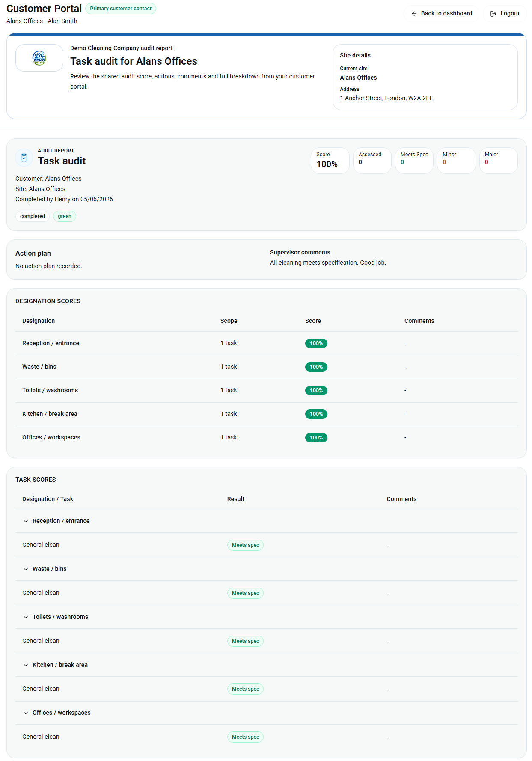This screenshot has width=532, height=761.
Task: Select the Minor count card
Action: click(456, 161)
